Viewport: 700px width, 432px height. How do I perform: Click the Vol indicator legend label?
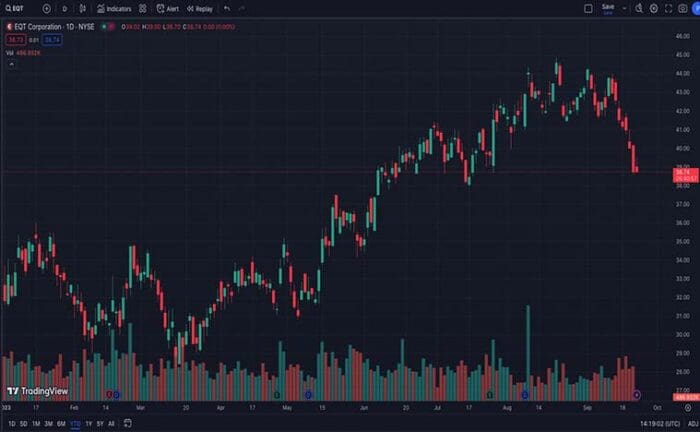(10, 53)
